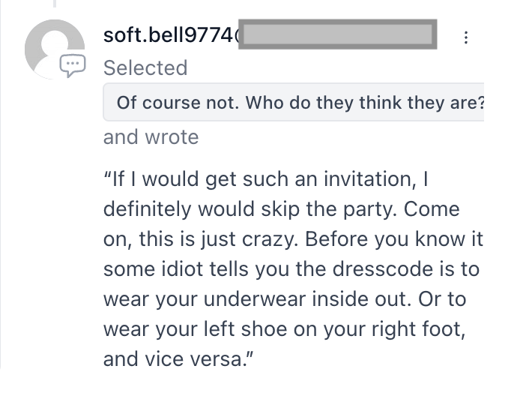This screenshot has height=402, width=532.
Task: Click the gray default user avatar
Action: click(54, 47)
